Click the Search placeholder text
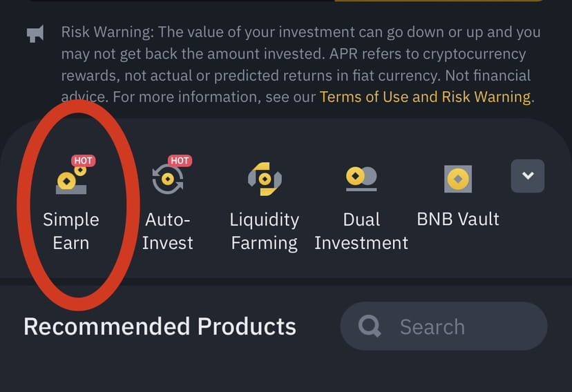Image resolution: width=572 pixels, height=392 pixels. pyautogui.click(x=432, y=326)
